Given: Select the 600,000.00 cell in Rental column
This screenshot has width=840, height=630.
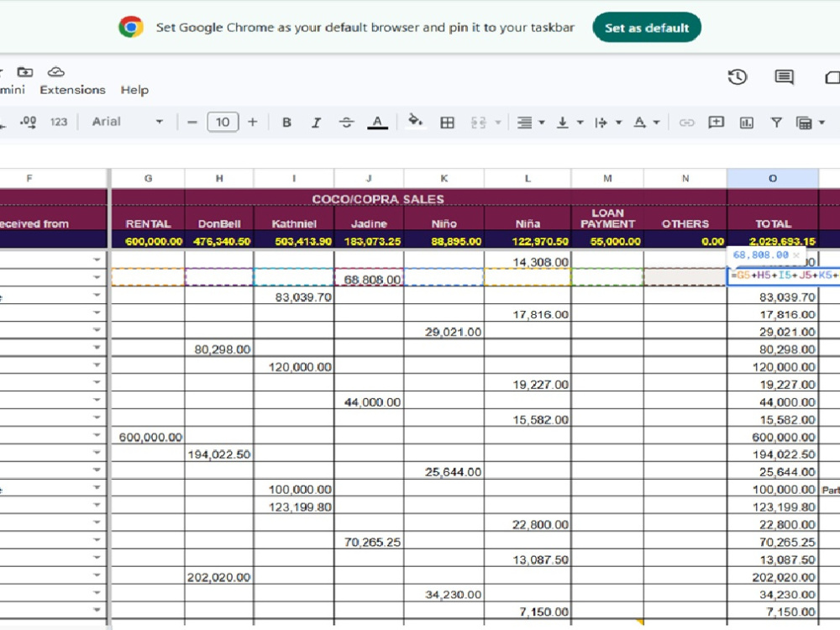Looking at the screenshot, I should click(148, 437).
